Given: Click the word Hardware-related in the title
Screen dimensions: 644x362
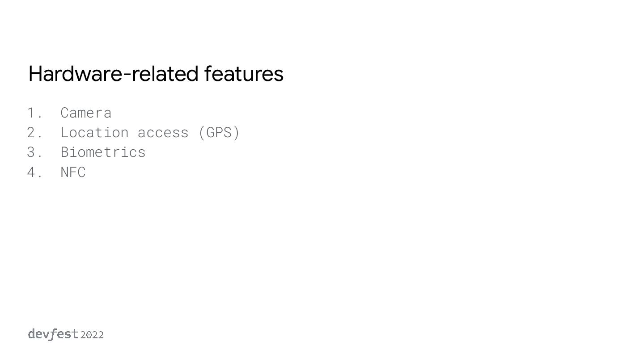Looking at the screenshot, I should pyautogui.click(x=113, y=74).
